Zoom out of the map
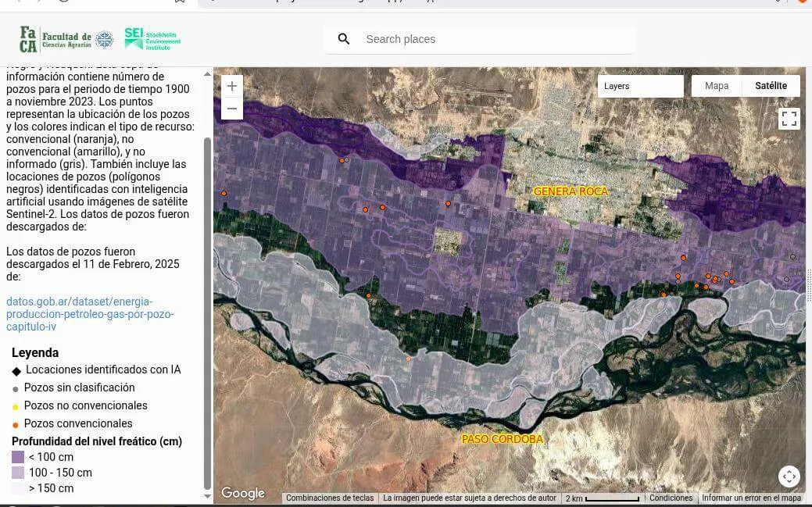This screenshot has height=507, width=812. pyautogui.click(x=232, y=109)
